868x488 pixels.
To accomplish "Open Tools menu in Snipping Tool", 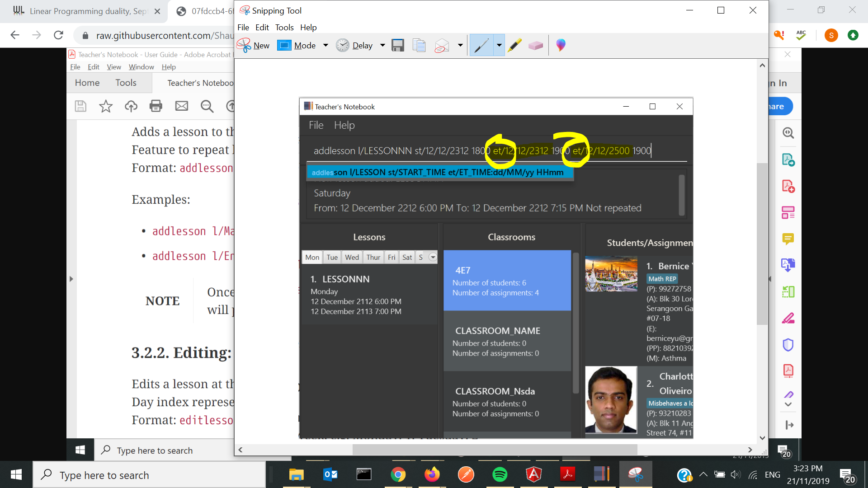I will pyautogui.click(x=284, y=28).
